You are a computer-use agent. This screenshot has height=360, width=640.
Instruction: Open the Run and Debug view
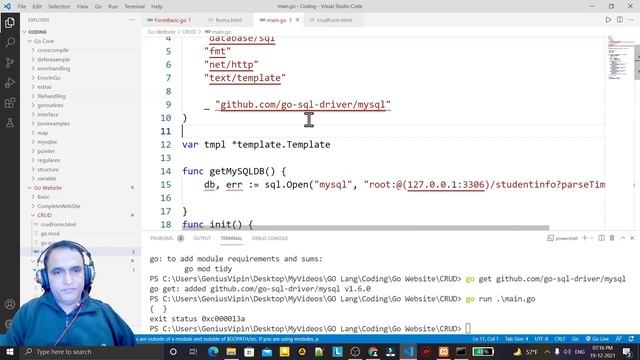tap(10, 82)
